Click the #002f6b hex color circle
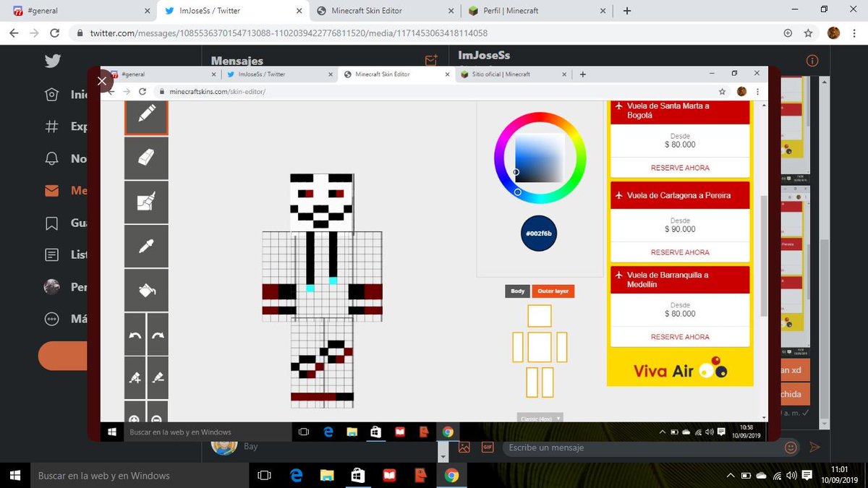Viewport: 868px width, 488px height. click(x=540, y=234)
